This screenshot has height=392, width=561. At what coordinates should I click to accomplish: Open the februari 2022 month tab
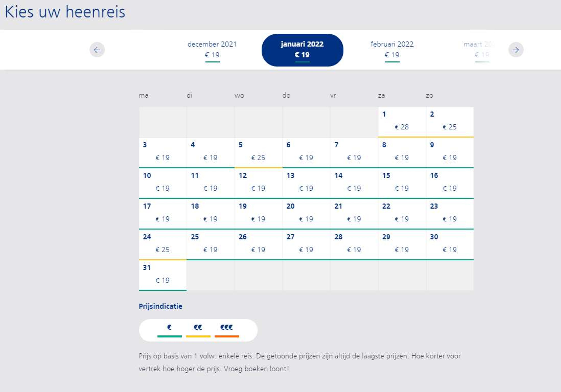pyautogui.click(x=392, y=50)
